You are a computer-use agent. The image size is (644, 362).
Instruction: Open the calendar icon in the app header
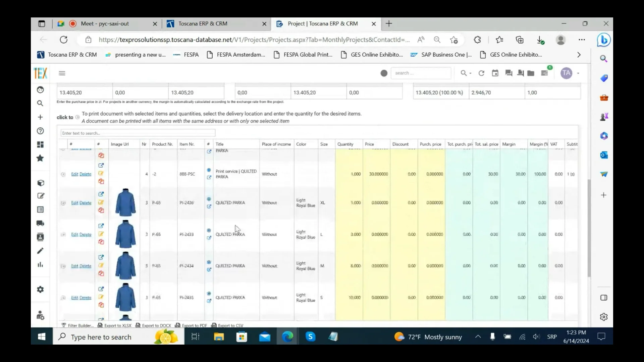click(x=495, y=73)
